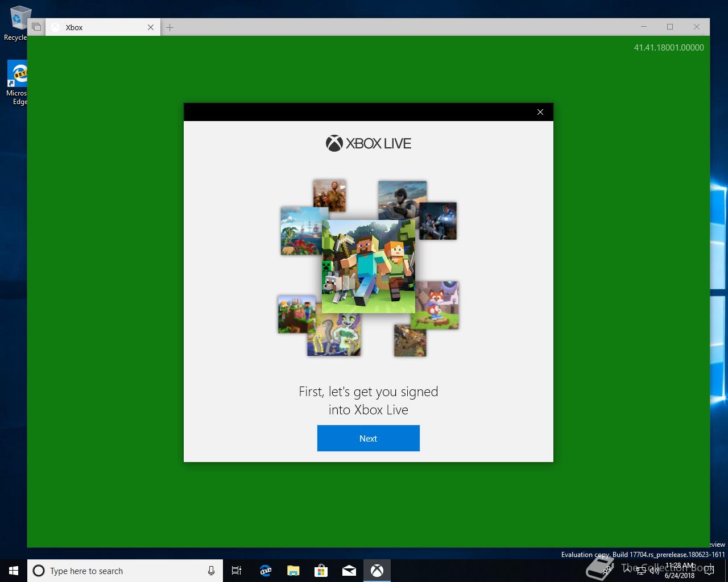Click the taskbar clock showing 6/24/2018

coord(680,571)
